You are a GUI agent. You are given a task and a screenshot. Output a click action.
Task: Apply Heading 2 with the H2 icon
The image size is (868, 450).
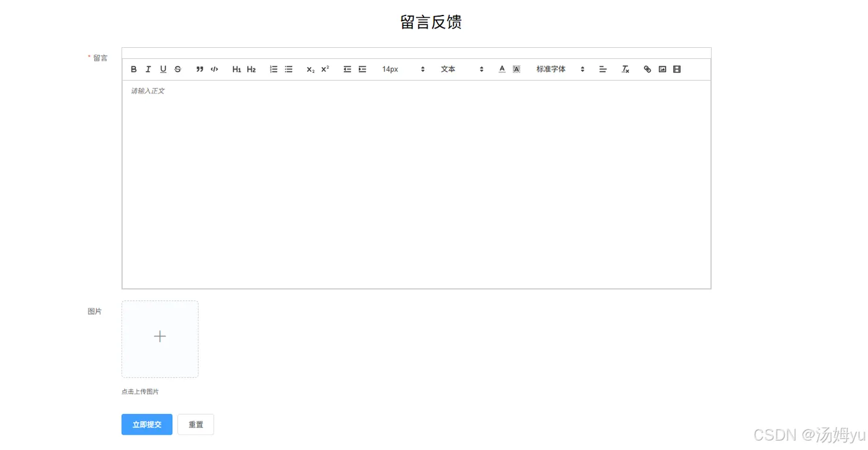[251, 70]
